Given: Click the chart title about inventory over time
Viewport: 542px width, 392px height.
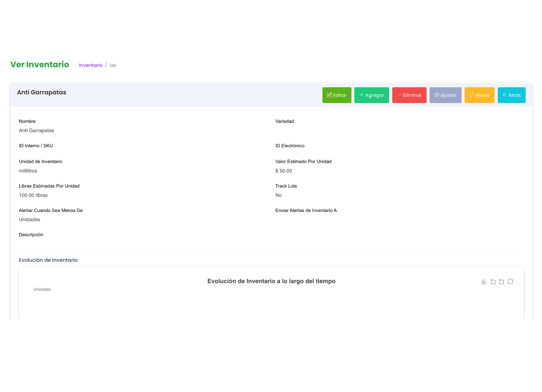Looking at the screenshot, I should [x=271, y=281].
